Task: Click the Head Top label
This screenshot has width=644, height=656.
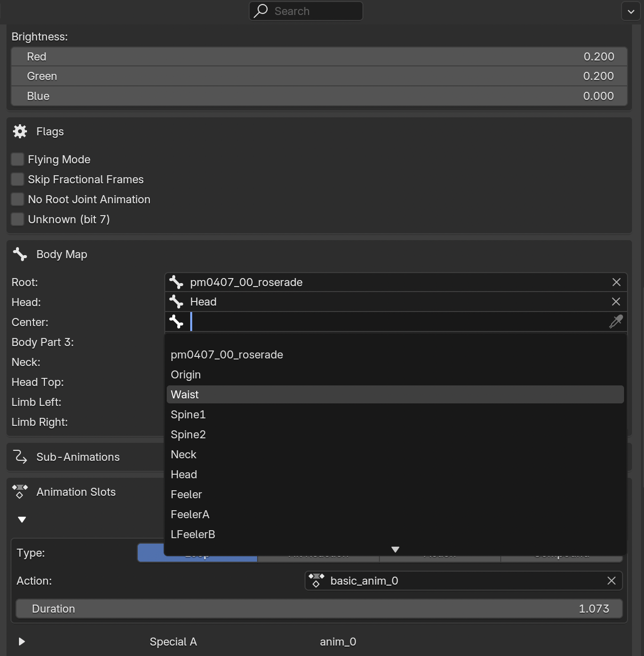Action: (x=37, y=382)
